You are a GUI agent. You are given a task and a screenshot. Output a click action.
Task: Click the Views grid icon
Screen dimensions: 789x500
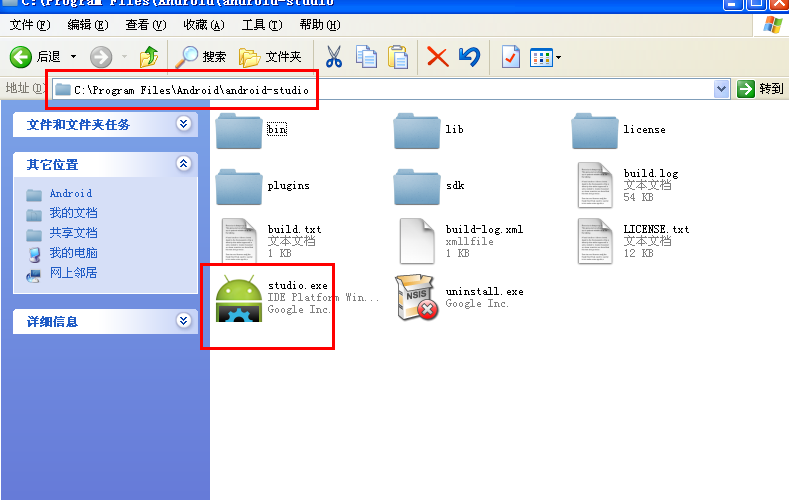pyautogui.click(x=541, y=58)
